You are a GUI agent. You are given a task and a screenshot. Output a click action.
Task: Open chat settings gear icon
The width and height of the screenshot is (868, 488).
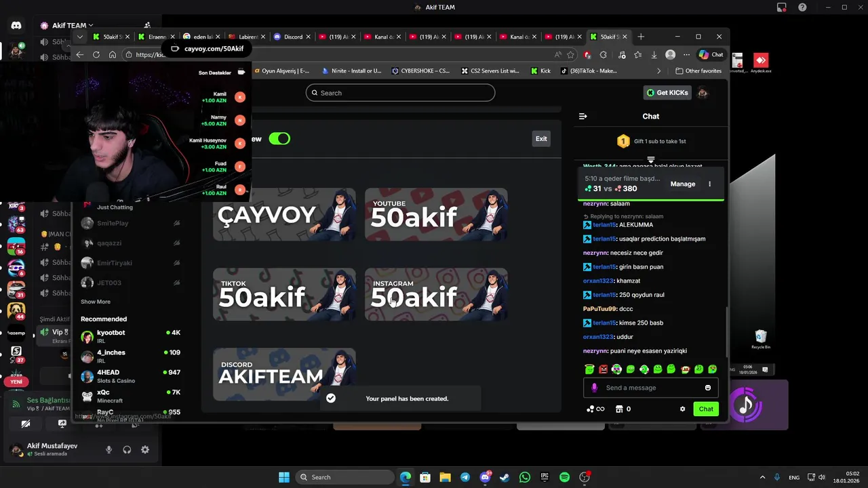click(682, 409)
